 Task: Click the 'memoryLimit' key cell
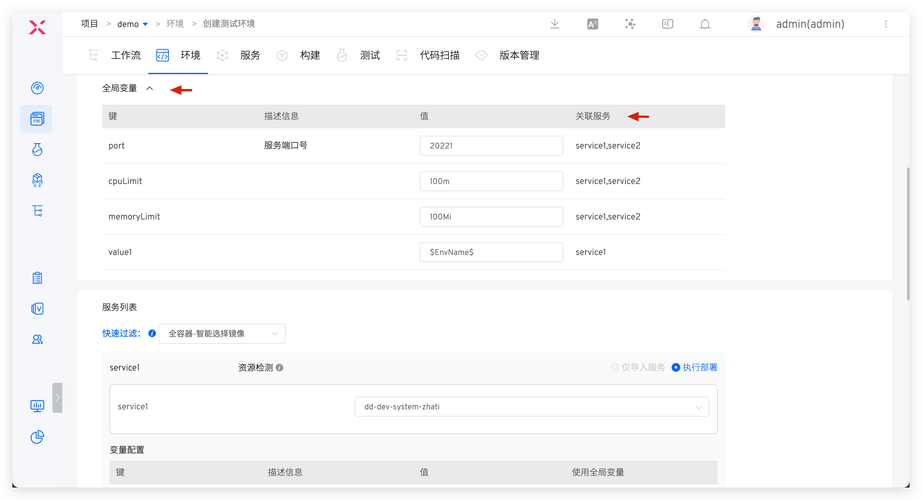pyautogui.click(x=134, y=216)
